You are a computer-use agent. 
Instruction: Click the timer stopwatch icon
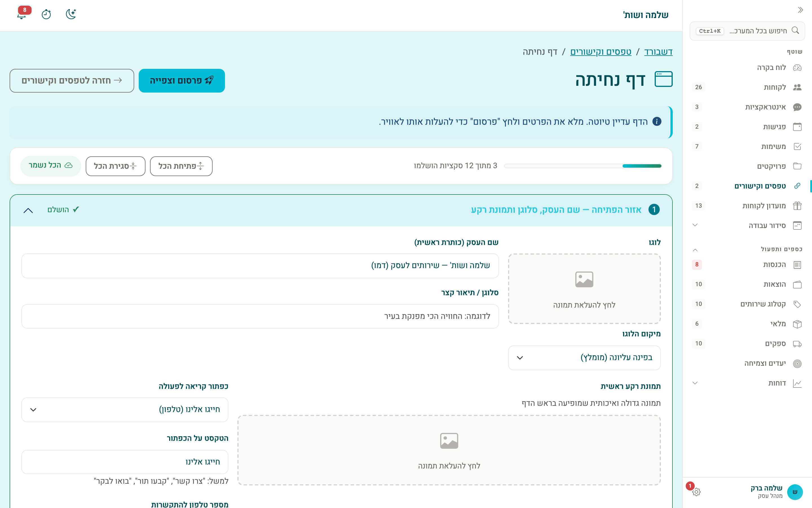click(46, 14)
